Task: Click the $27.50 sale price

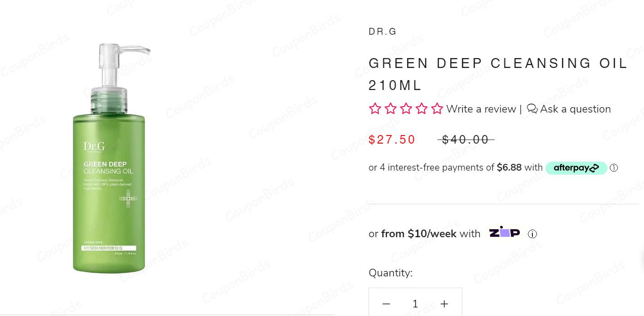Action: point(392,140)
